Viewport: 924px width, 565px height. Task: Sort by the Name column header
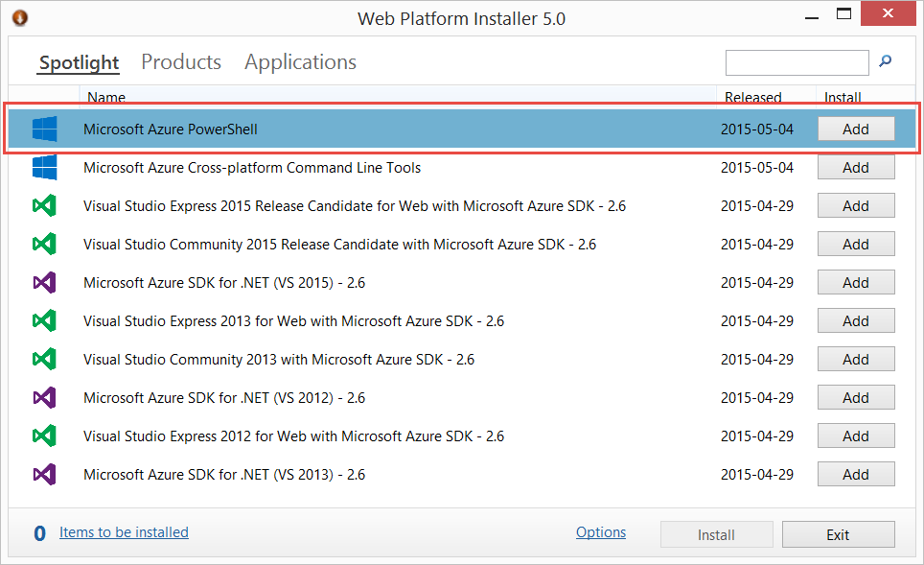(398, 96)
